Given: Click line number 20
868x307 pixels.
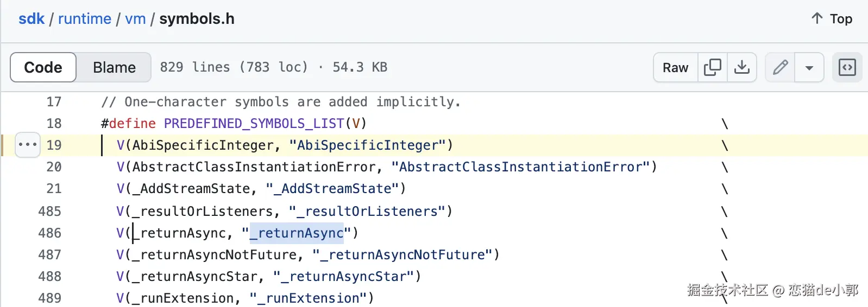Looking at the screenshot, I should (x=54, y=167).
